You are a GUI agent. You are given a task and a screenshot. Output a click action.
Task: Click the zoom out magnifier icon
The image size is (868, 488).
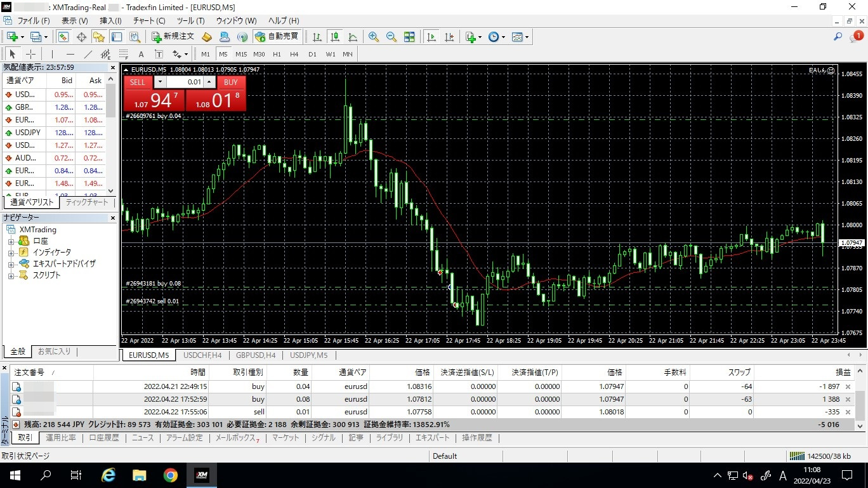point(391,37)
